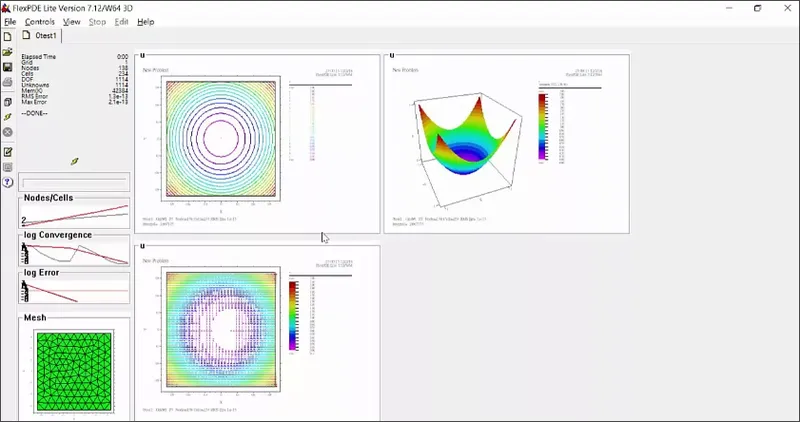Click the "DOF" status label
Viewport: 800px width, 422px height.
click(x=27, y=79)
